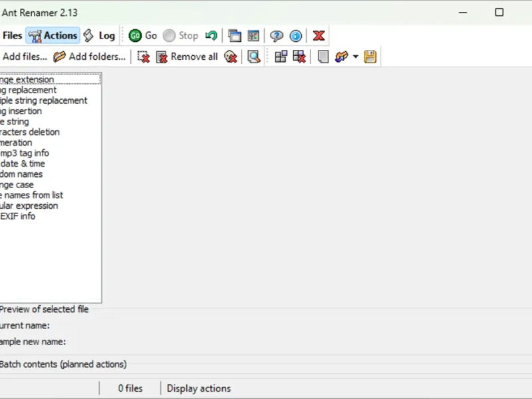532x399 pixels.
Task: Undo last renaming with green arrow
Action: click(211, 35)
